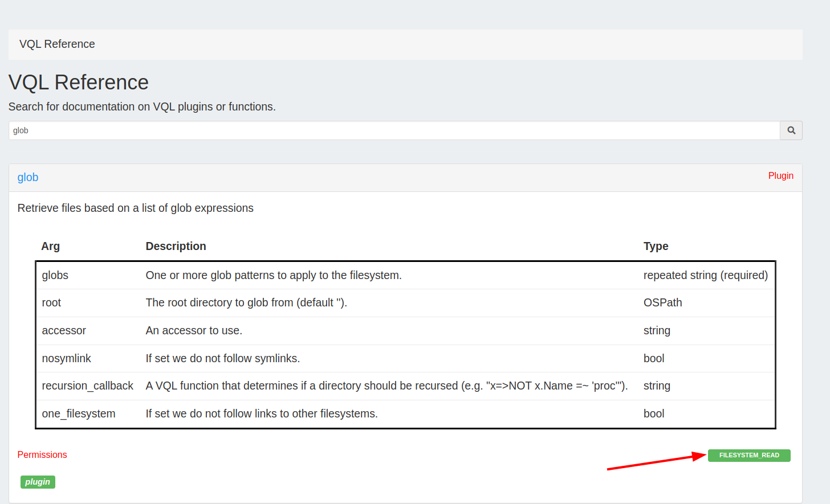Click the Type column header
Image resolution: width=830 pixels, height=504 pixels.
(656, 246)
